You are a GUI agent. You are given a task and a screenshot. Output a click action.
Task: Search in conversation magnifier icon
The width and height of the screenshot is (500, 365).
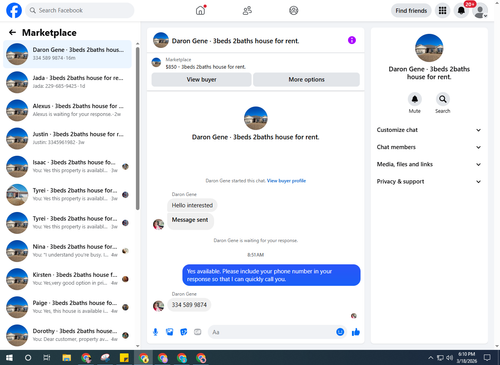(x=443, y=99)
